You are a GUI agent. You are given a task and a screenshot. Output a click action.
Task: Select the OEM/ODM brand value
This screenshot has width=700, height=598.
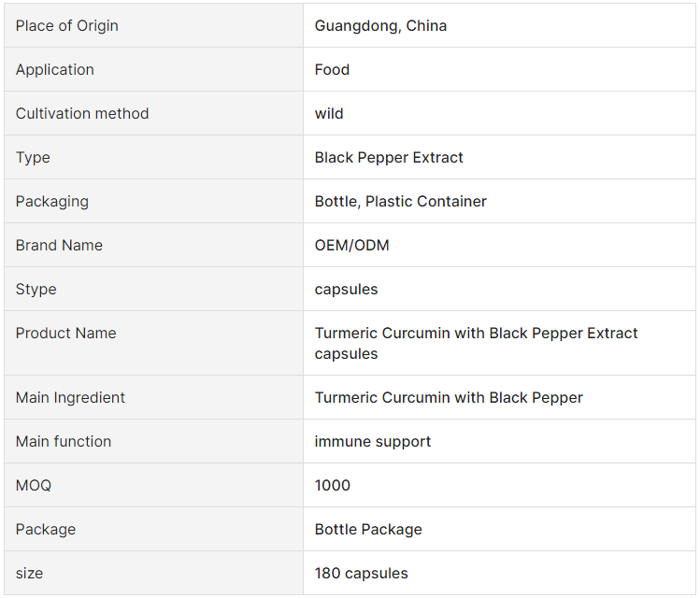tap(351, 245)
